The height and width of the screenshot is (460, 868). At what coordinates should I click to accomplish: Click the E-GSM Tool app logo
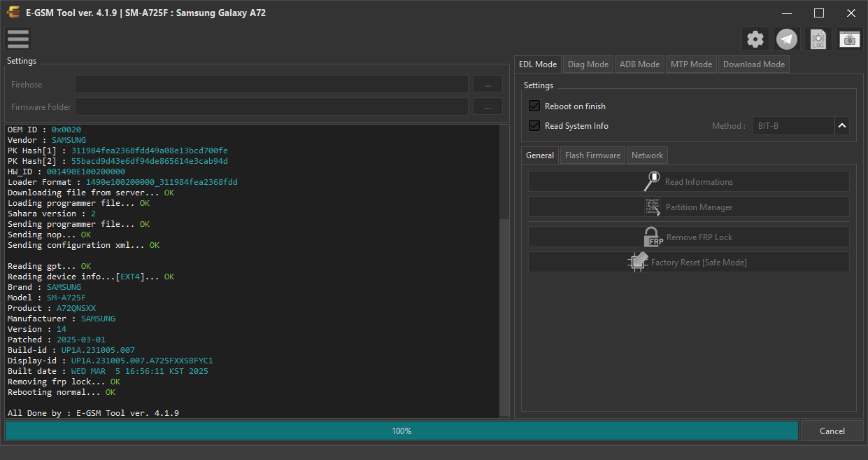(13, 13)
